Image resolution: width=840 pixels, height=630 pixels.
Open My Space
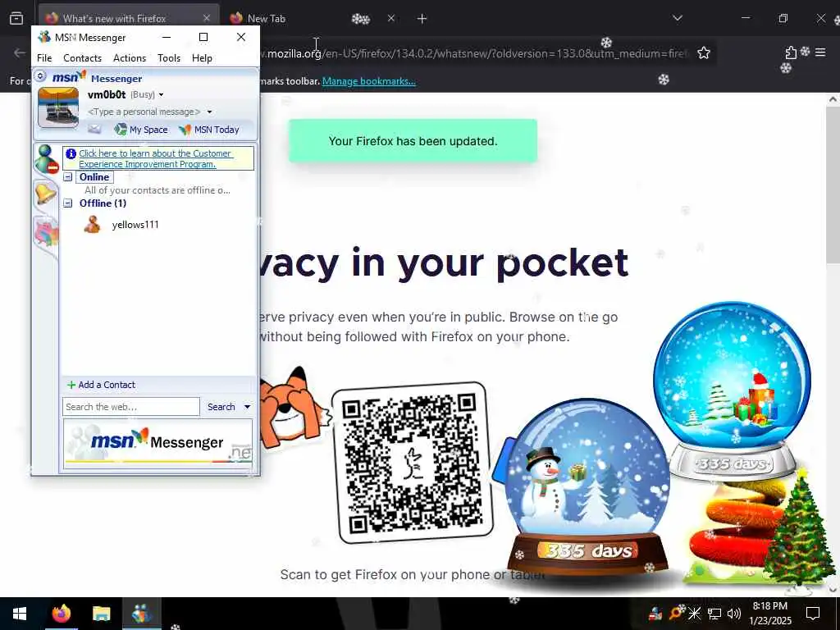click(141, 130)
